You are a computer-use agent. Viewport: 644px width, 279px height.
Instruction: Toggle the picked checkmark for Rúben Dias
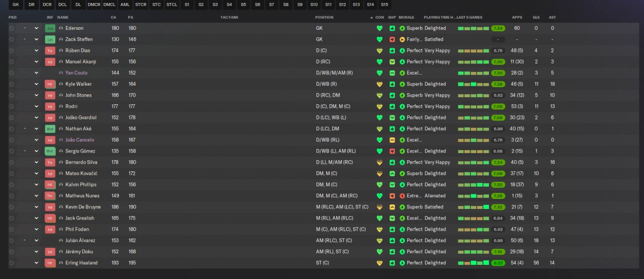12,50
